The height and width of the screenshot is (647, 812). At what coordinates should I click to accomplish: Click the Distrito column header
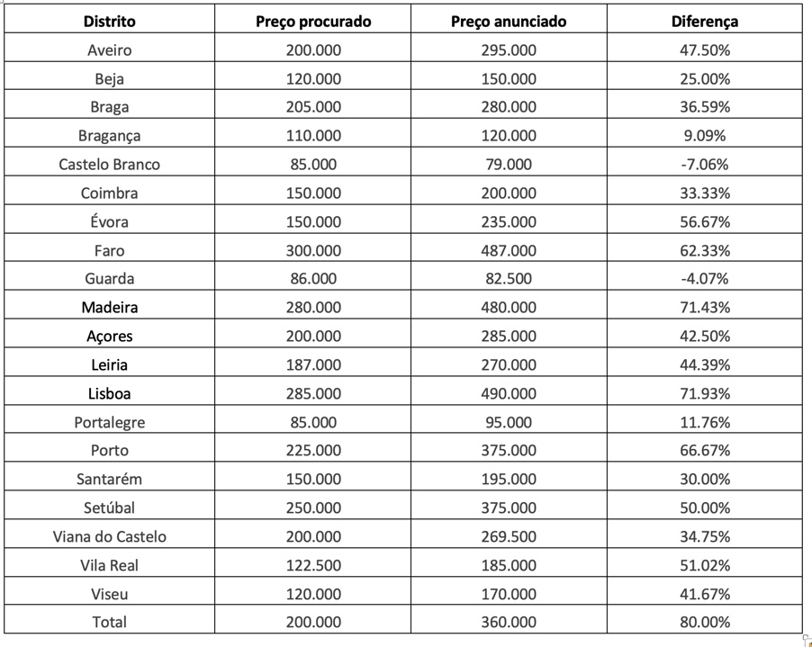(110, 21)
